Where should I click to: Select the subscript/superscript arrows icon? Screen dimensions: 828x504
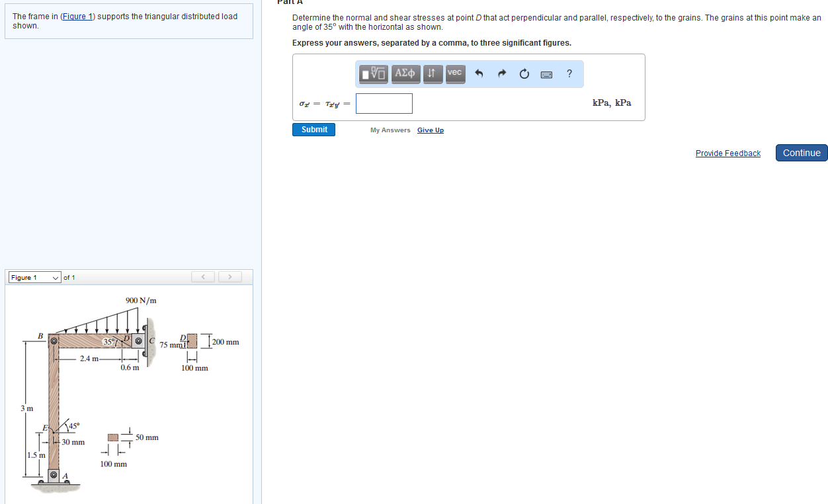(x=433, y=74)
